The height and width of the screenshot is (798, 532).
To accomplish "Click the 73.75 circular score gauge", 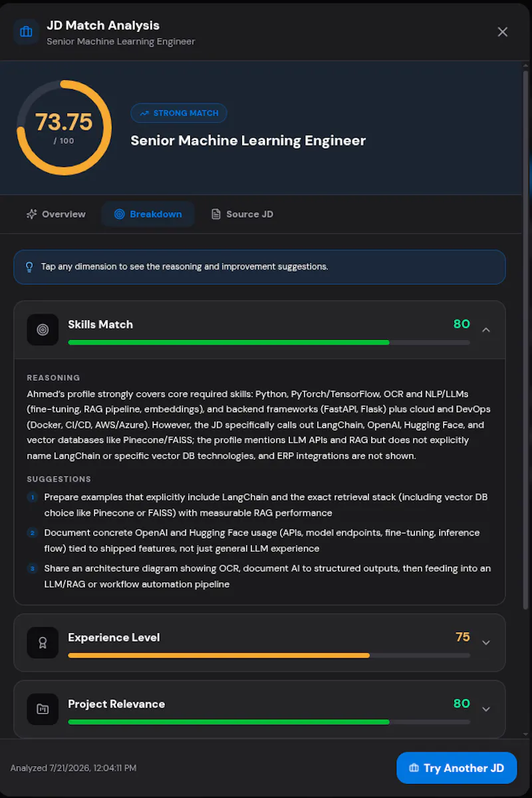I will (64, 128).
